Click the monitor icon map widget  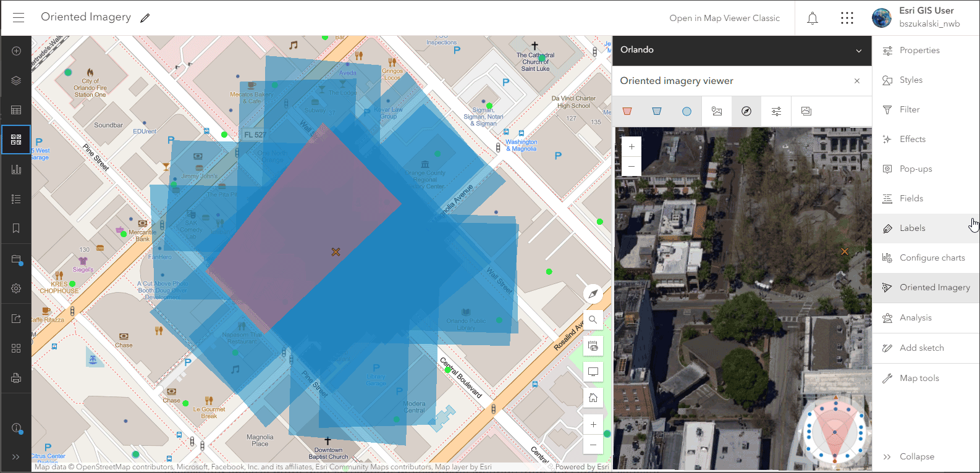pos(593,372)
